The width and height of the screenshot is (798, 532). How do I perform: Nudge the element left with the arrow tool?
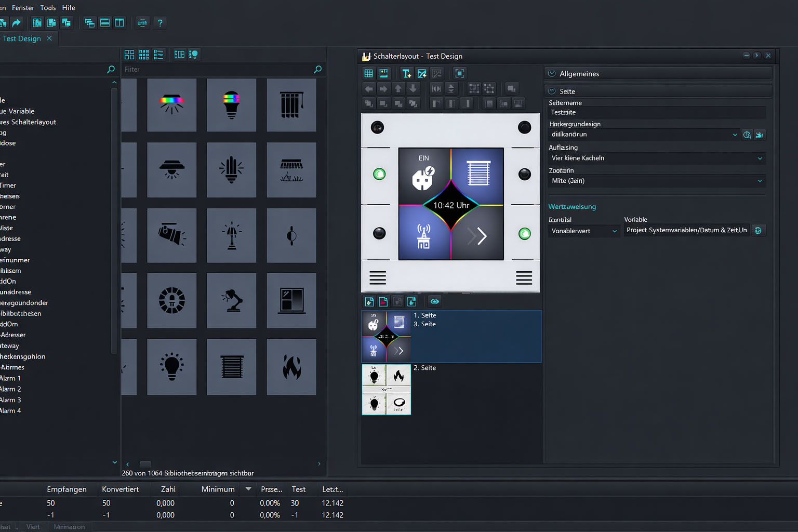pyautogui.click(x=368, y=88)
